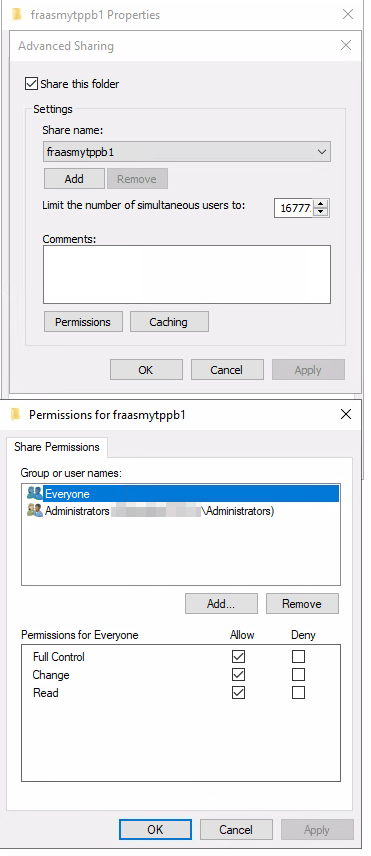Select the Share Permissions tab
The height and width of the screenshot is (856, 371).
click(x=57, y=447)
